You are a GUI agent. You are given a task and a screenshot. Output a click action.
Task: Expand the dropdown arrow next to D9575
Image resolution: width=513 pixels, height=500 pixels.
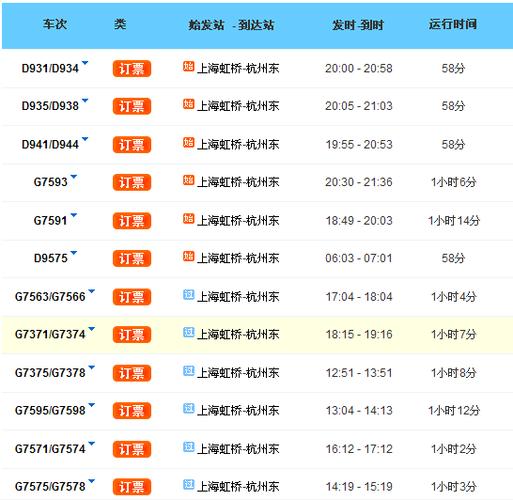(x=74, y=252)
